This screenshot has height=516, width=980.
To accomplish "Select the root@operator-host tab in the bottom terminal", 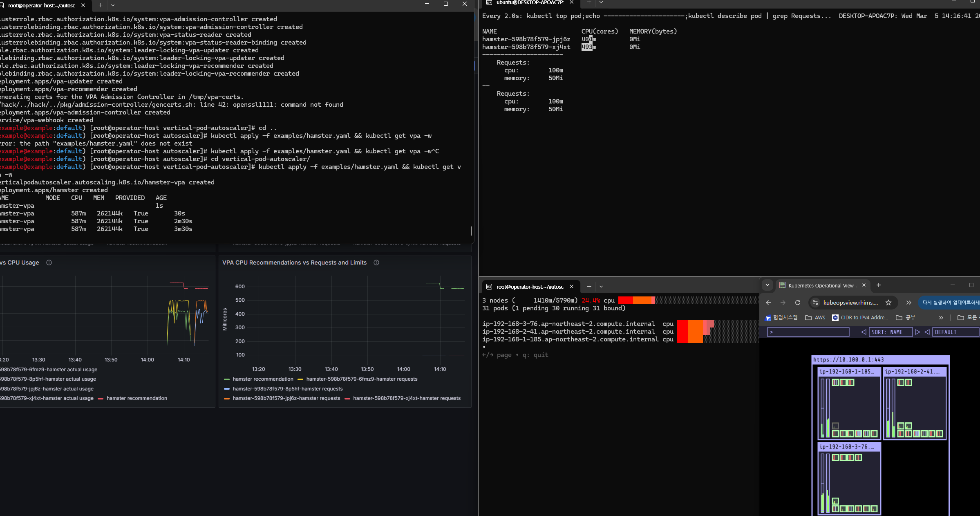I will tap(529, 287).
